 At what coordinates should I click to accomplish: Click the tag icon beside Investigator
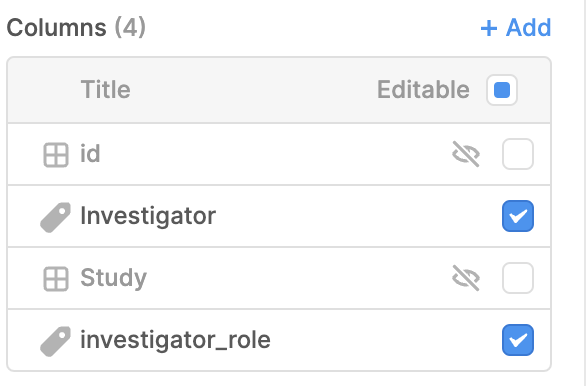point(55,217)
